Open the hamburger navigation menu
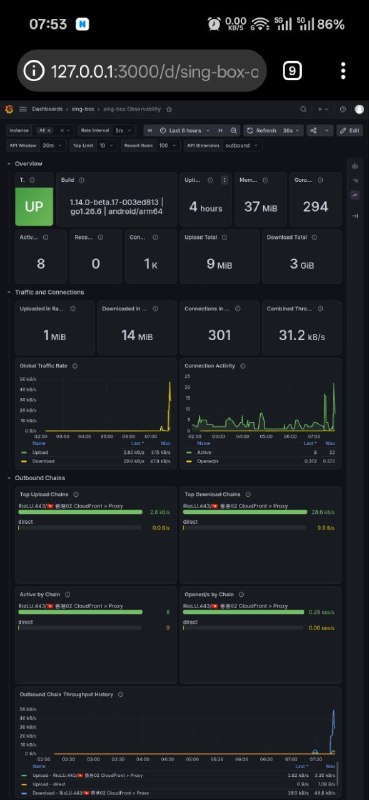This screenshot has height=800, width=369. pyautogui.click(x=22, y=109)
